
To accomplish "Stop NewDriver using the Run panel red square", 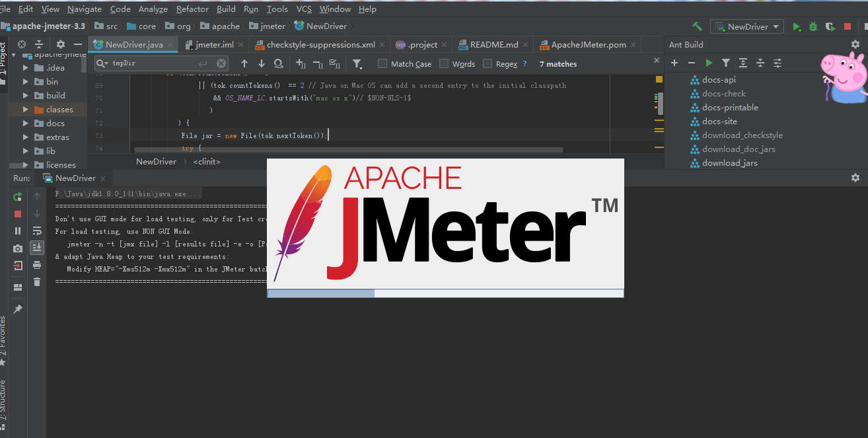I will coord(18,214).
